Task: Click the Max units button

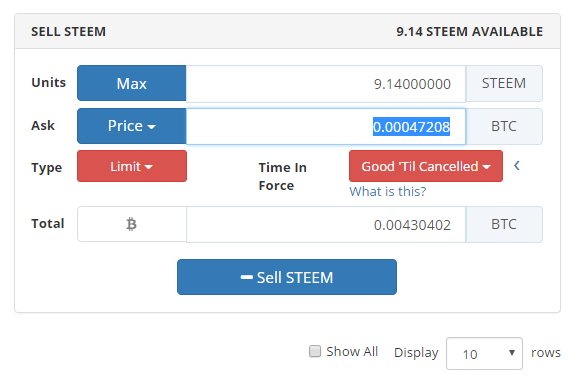Action: [x=132, y=83]
